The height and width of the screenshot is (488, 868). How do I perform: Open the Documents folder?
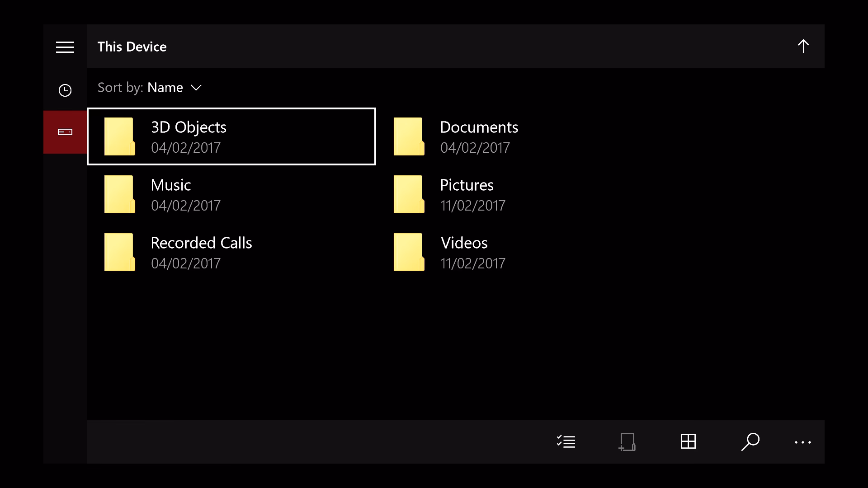[x=479, y=136]
